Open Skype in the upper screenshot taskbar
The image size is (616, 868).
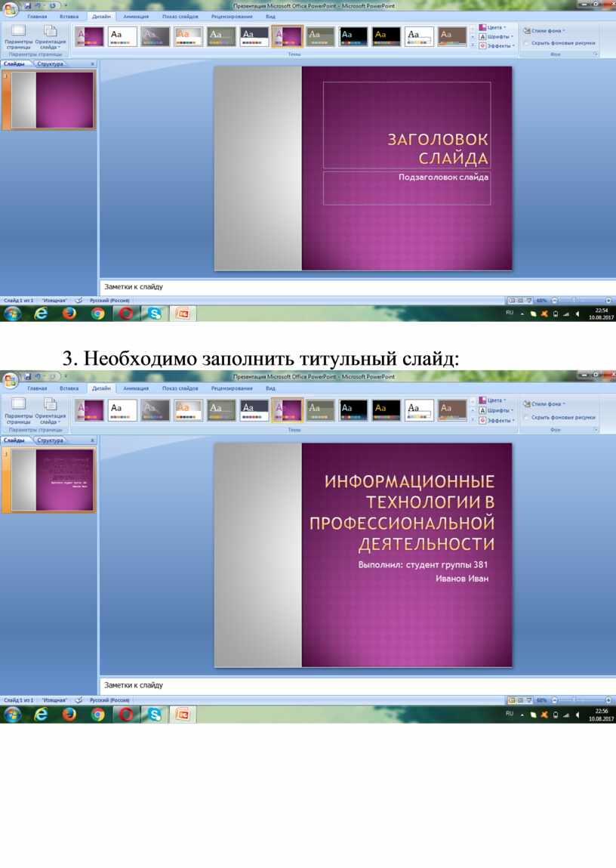pos(155,314)
